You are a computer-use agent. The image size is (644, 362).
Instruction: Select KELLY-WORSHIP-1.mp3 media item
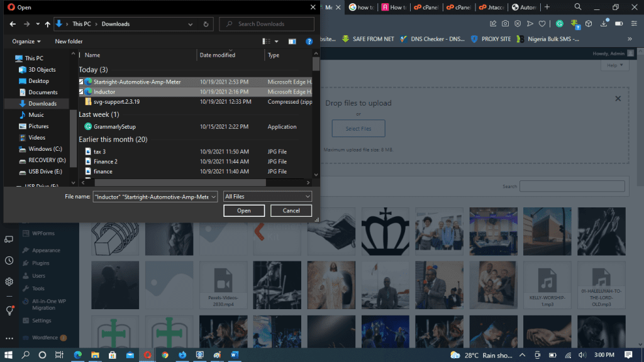click(x=547, y=285)
